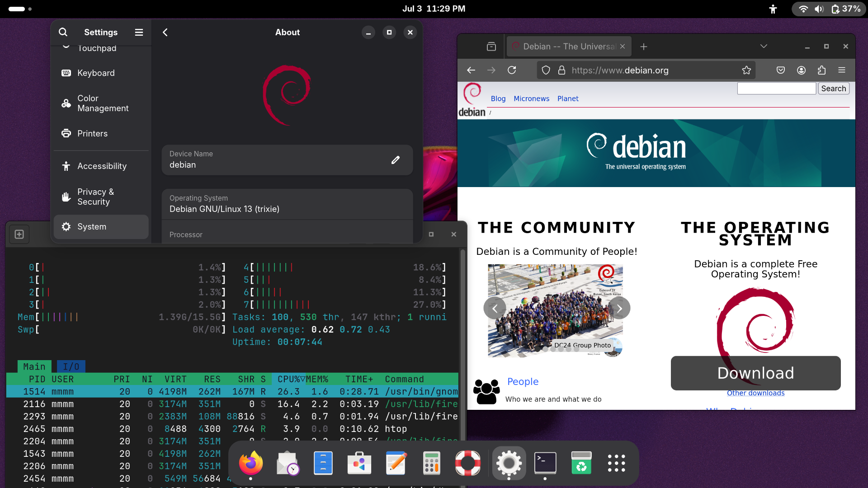Open clock calendar in top bar

point(434,9)
